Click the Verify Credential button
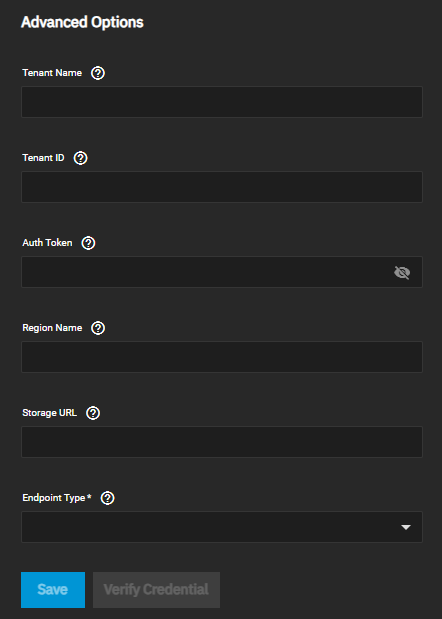Screen dimensions: 442x619 point(156,590)
